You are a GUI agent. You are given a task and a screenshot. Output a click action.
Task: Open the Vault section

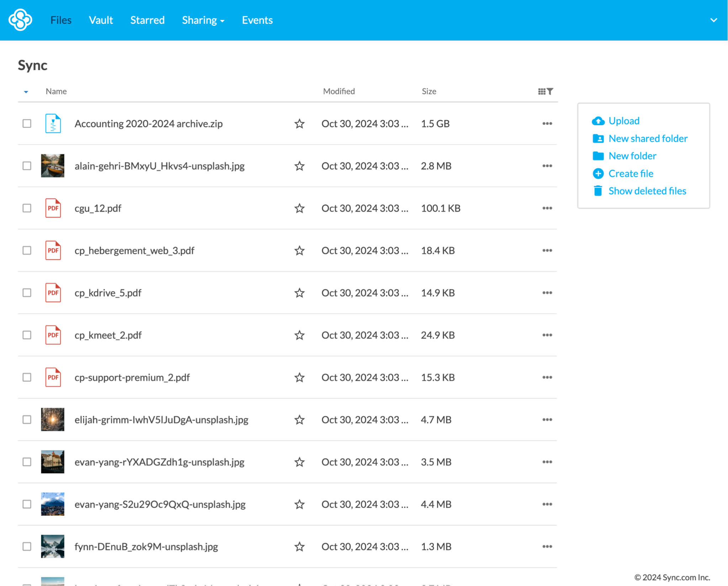[101, 20]
